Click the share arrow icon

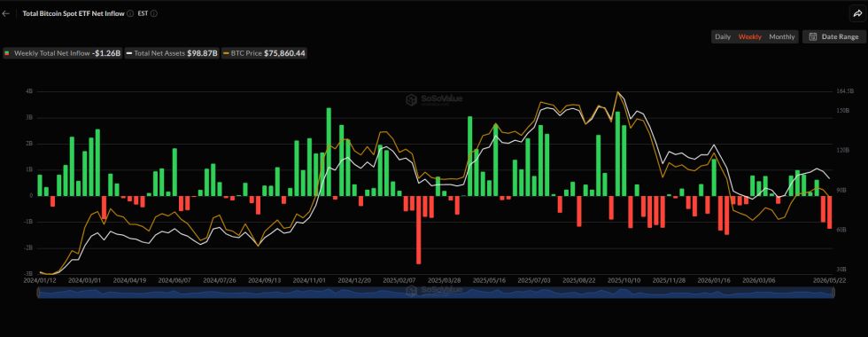[857, 14]
